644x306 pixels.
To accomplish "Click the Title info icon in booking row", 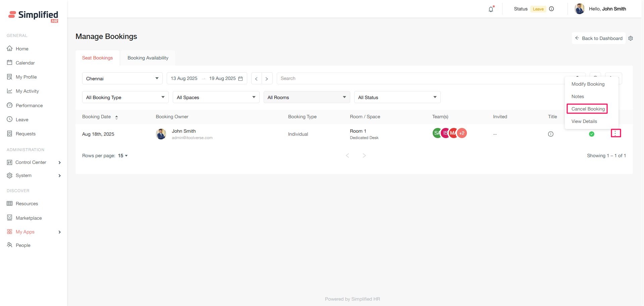I will tap(550, 134).
